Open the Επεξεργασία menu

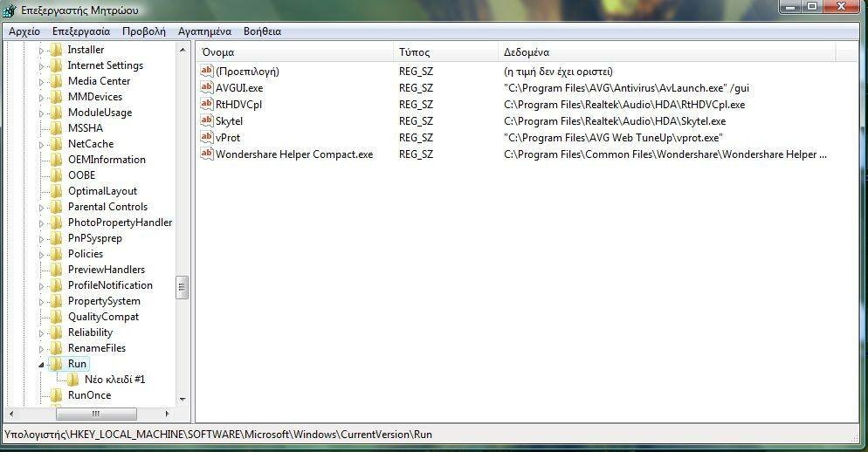[x=81, y=31]
